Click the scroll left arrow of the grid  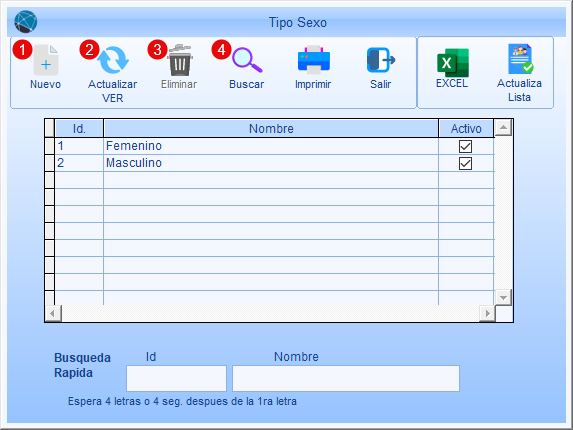53,313
